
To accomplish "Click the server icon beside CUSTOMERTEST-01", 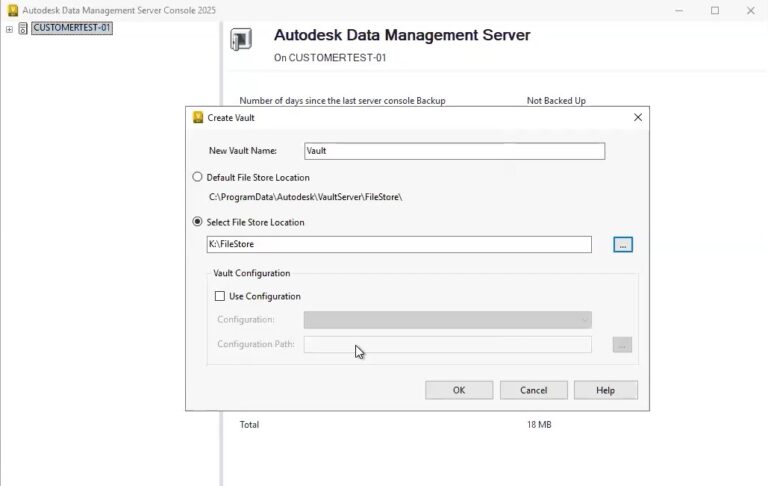I will 23,28.
